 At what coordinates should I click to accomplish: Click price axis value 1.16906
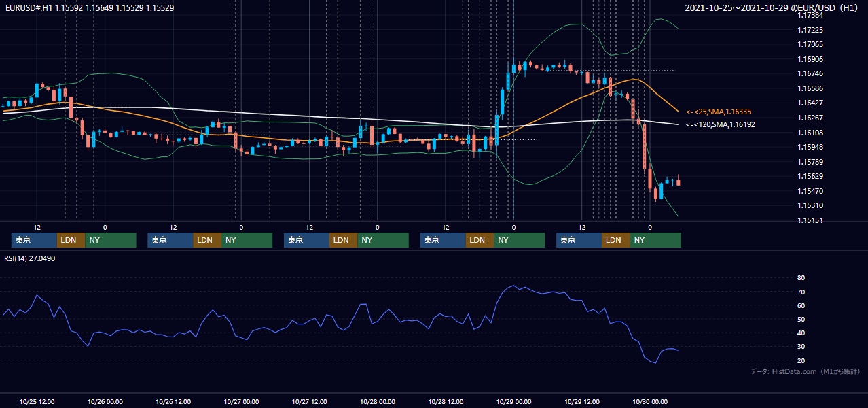click(x=810, y=59)
